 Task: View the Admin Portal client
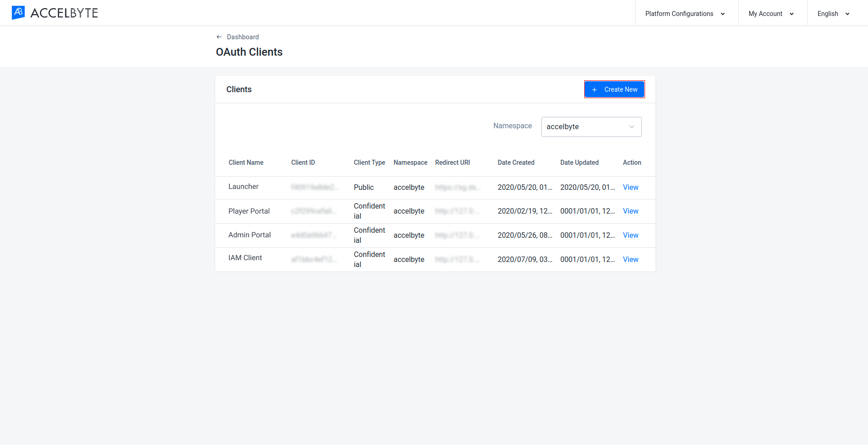click(630, 235)
